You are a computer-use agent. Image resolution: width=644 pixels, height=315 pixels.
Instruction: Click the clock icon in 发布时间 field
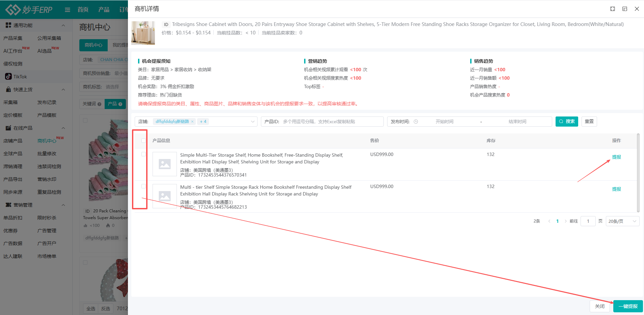click(x=416, y=122)
